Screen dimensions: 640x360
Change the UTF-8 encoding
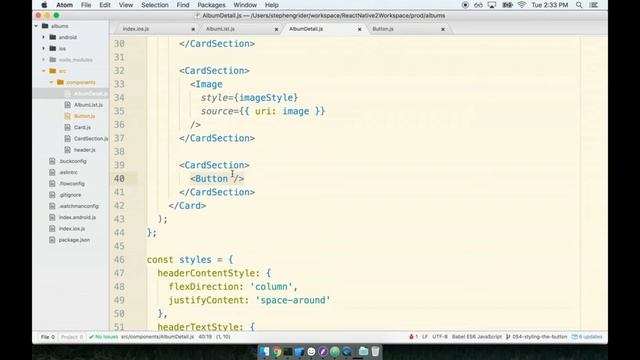point(440,337)
